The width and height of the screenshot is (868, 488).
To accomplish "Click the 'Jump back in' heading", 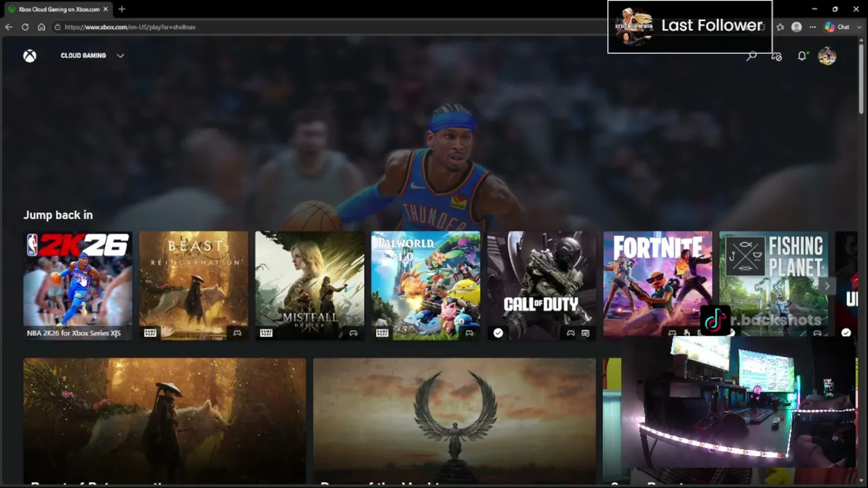I will [58, 215].
